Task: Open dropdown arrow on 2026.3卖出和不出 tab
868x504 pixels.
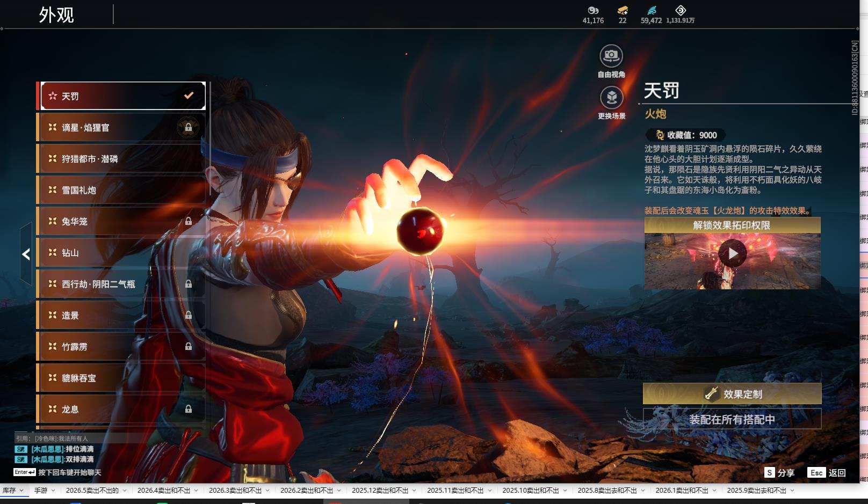Action: (267, 491)
